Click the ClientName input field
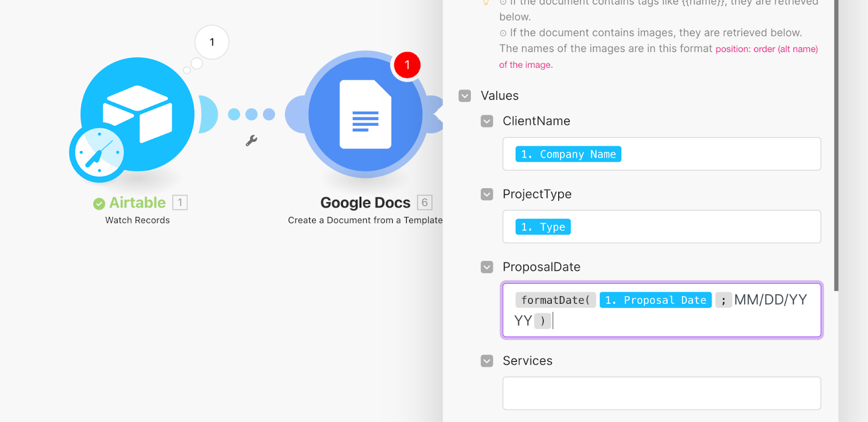This screenshot has width=868, height=422. click(x=661, y=154)
